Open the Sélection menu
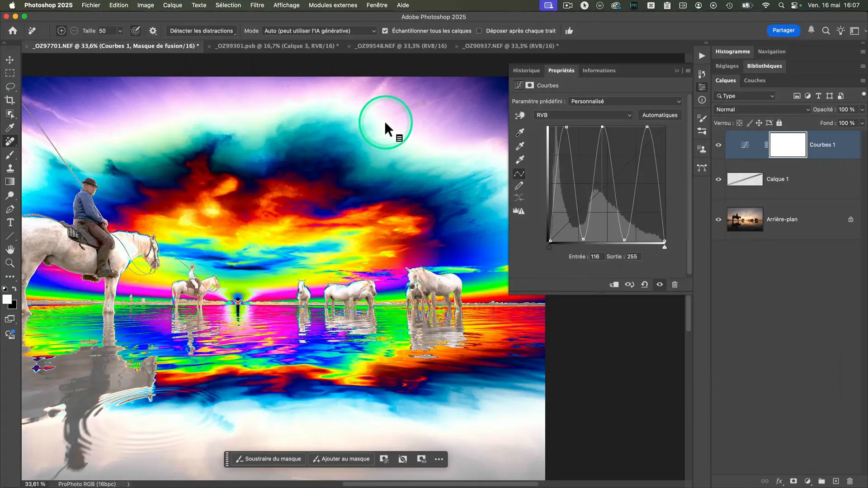This screenshot has width=868, height=488. point(228,5)
